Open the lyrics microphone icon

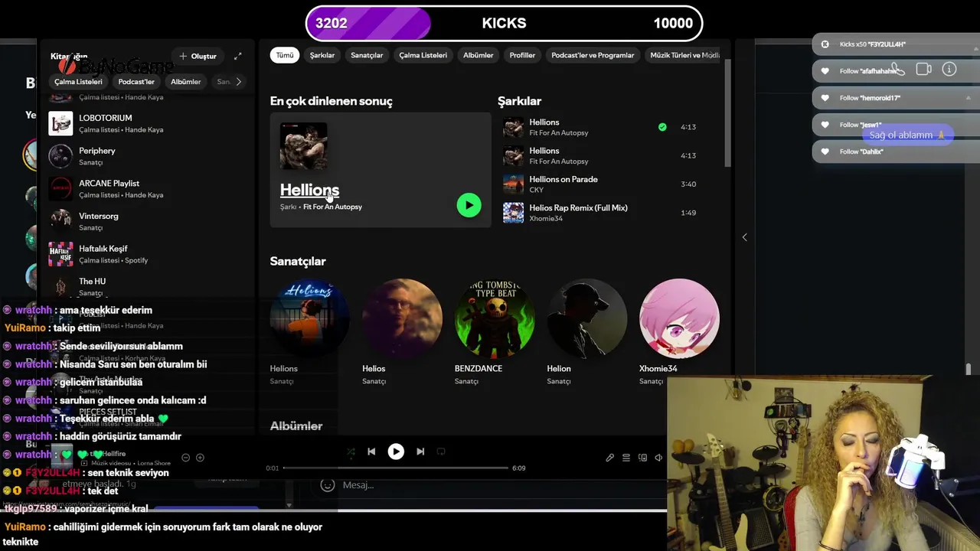[x=610, y=458]
